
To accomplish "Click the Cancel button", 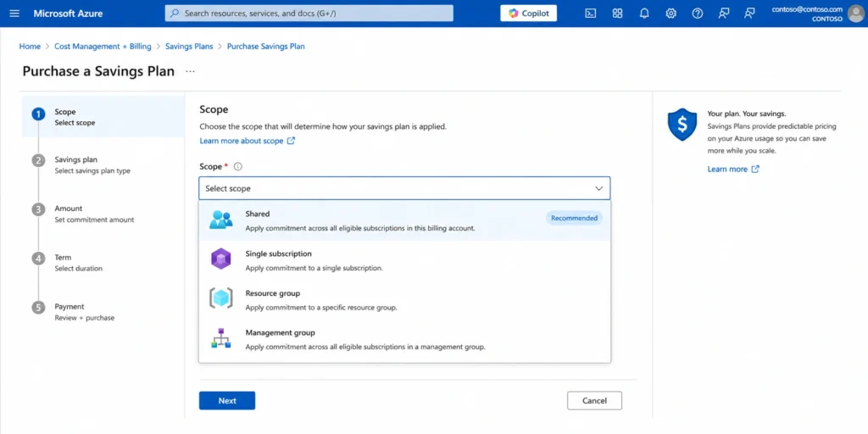I will (x=594, y=401).
